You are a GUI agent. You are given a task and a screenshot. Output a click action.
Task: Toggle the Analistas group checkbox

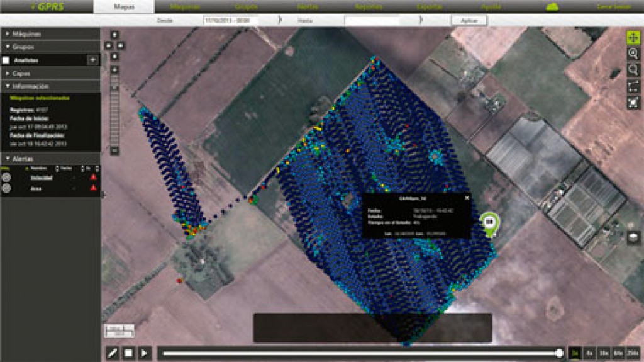click(6, 60)
